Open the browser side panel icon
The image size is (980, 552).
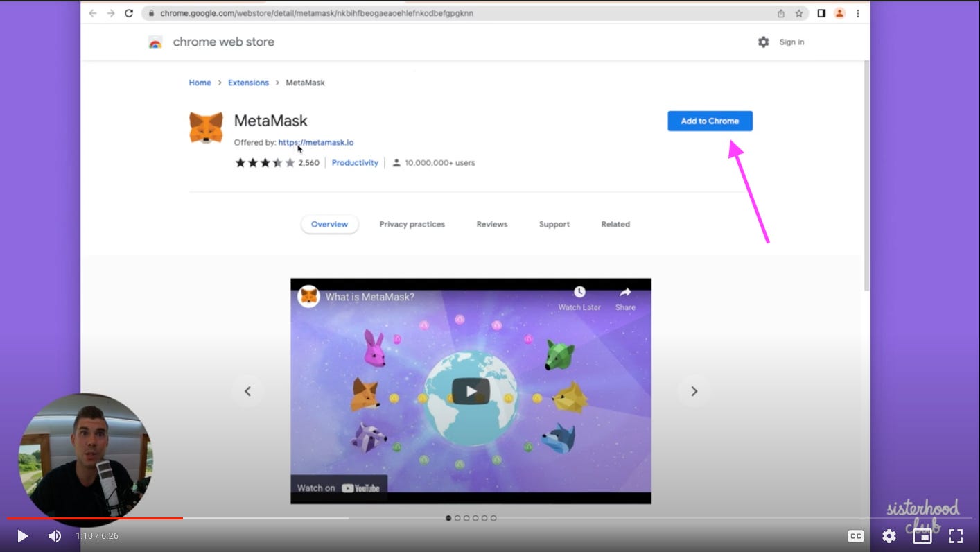click(821, 13)
